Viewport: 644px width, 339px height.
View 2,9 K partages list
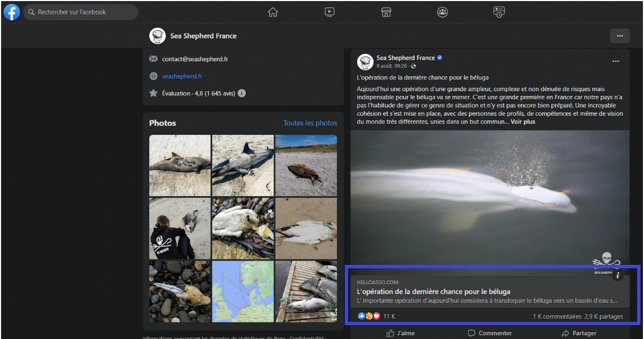point(603,316)
